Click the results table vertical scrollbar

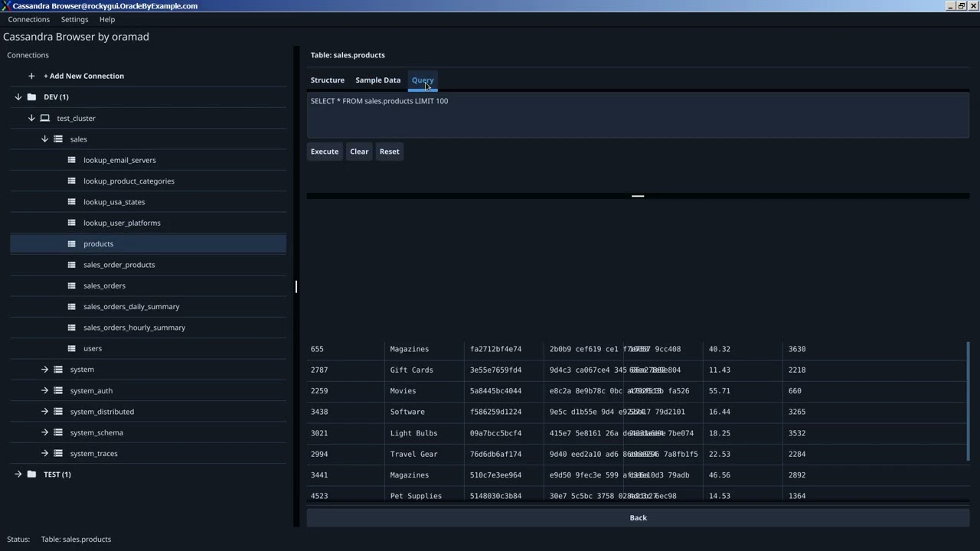click(968, 401)
